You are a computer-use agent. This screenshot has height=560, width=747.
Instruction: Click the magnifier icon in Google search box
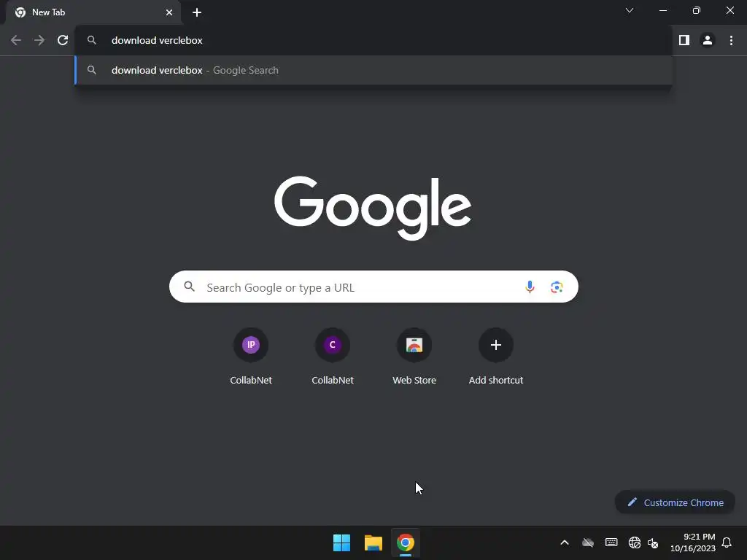click(x=190, y=287)
